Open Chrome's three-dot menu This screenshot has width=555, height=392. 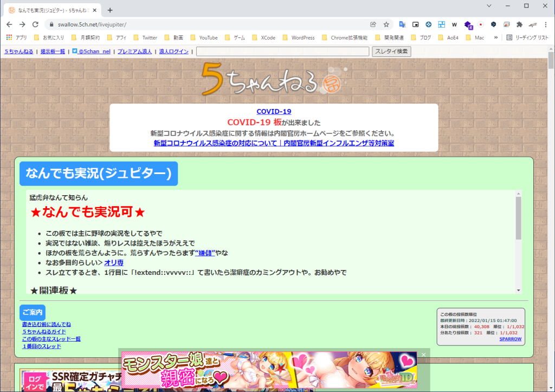point(546,24)
